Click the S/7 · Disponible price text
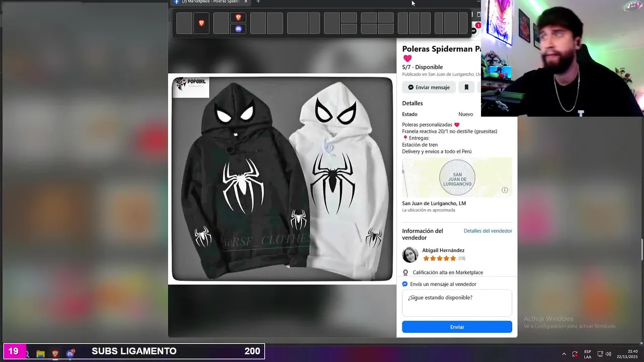644x362 pixels. [x=422, y=67]
